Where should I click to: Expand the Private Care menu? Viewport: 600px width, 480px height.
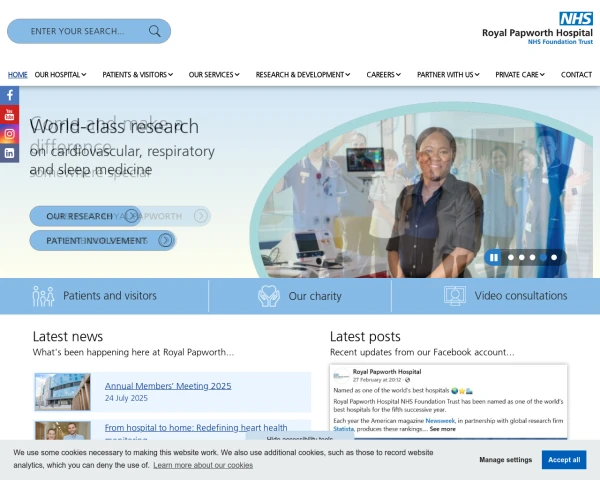pos(520,75)
